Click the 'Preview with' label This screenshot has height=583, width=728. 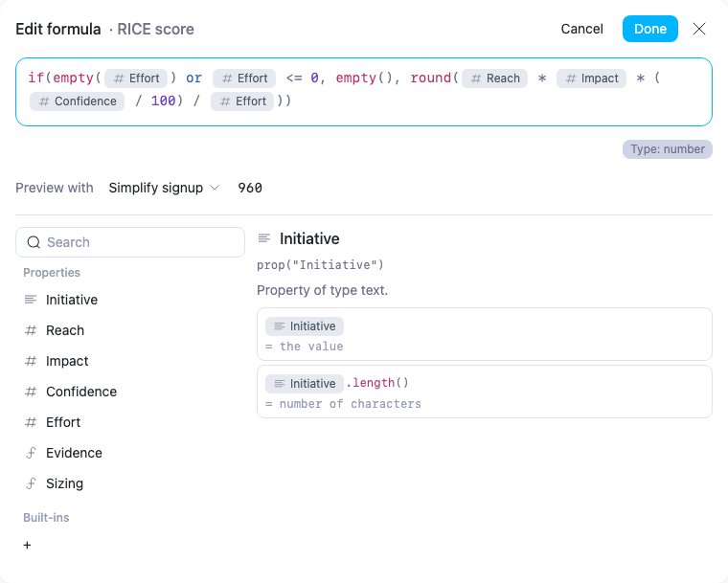55,188
